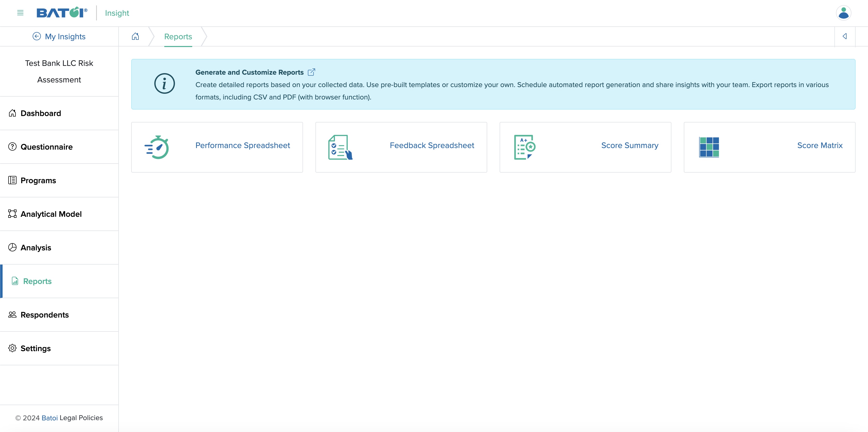Viewport: 868px width, 432px height.
Task: Expand the My Insights back navigation
Action: [x=59, y=36]
